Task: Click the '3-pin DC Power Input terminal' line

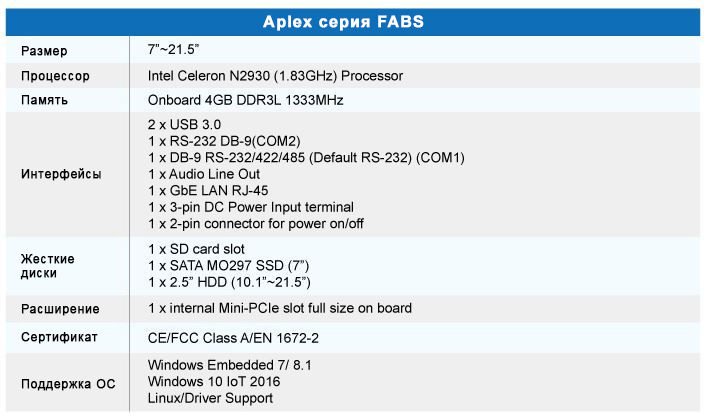Action: [x=251, y=207]
